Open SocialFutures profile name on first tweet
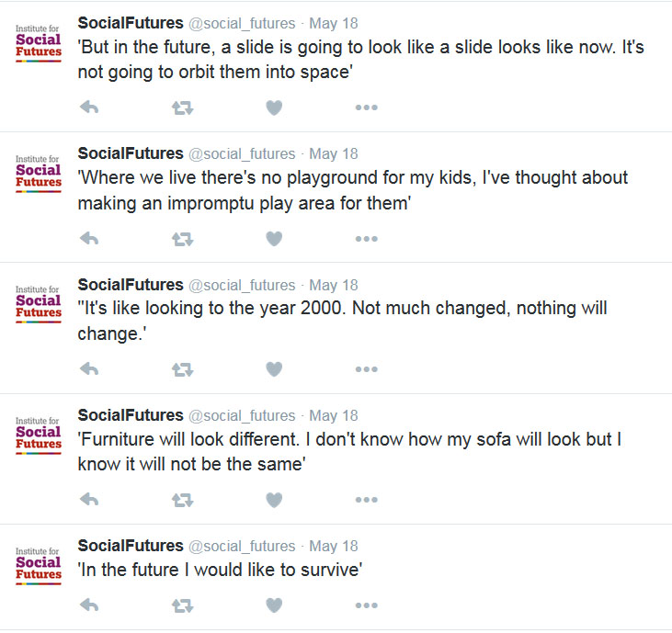This screenshot has width=672, height=633. (130, 23)
